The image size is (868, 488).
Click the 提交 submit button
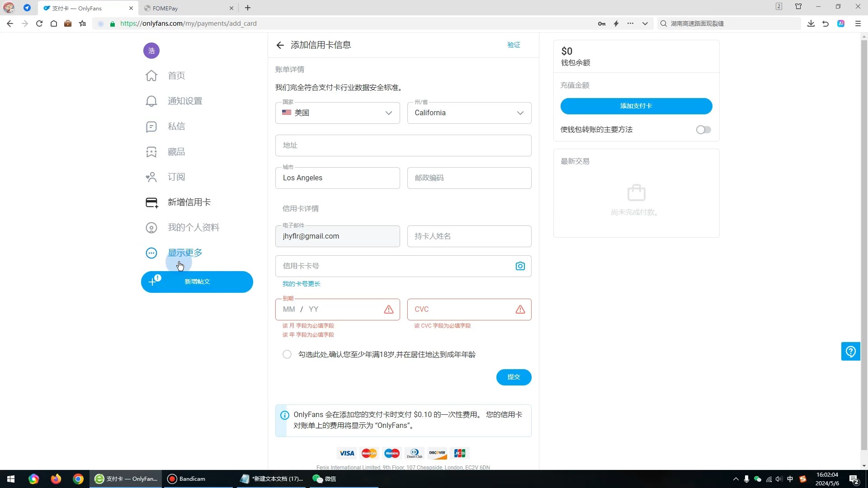(x=514, y=377)
